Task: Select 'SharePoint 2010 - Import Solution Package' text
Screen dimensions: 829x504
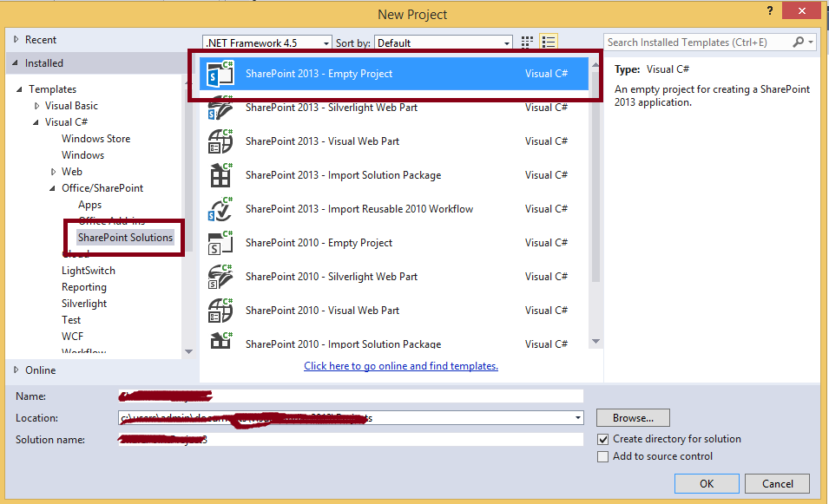Action: pos(343,344)
